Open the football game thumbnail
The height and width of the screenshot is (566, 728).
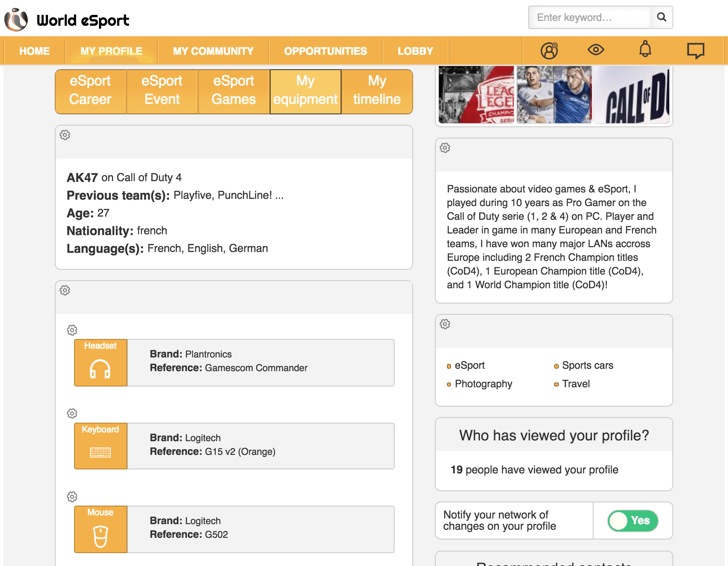tap(554, 95)
